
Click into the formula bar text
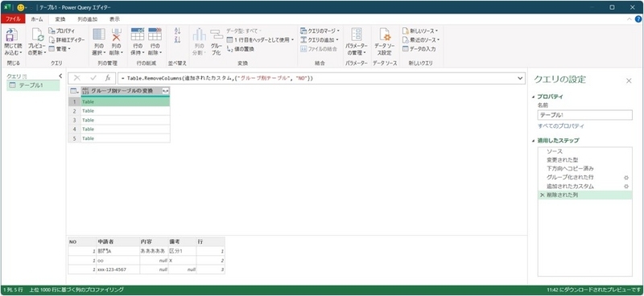click(217, 78)
